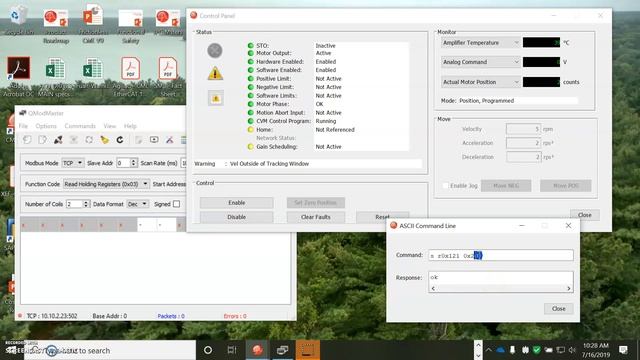Open the Fact Sheet PDF on desktop
Screen dimensions: 640x360
[x=168, y=77]
